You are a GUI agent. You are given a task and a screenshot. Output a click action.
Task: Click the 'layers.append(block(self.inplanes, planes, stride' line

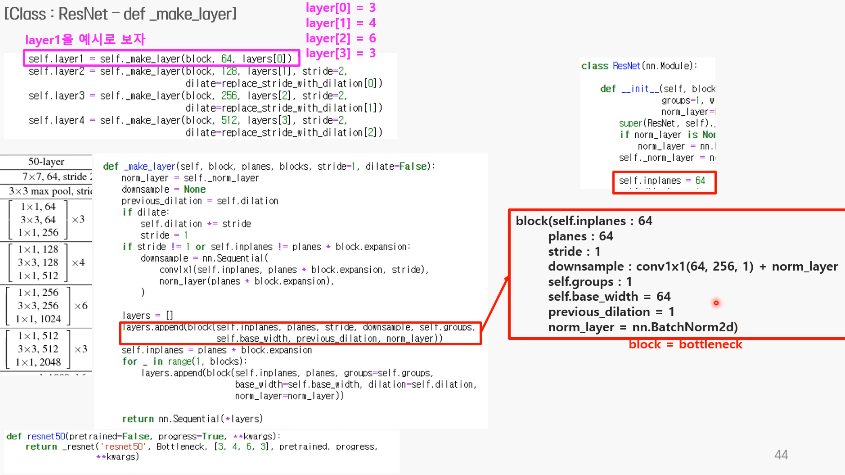pyautogui.click(x=300, y=327)
